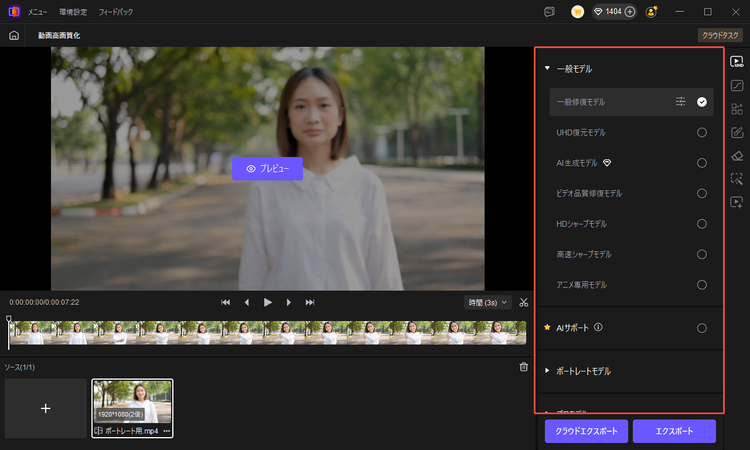Viewport: 750px width, 450px height.
Task: Step forward one frame
Action: (x=288, y=302)
